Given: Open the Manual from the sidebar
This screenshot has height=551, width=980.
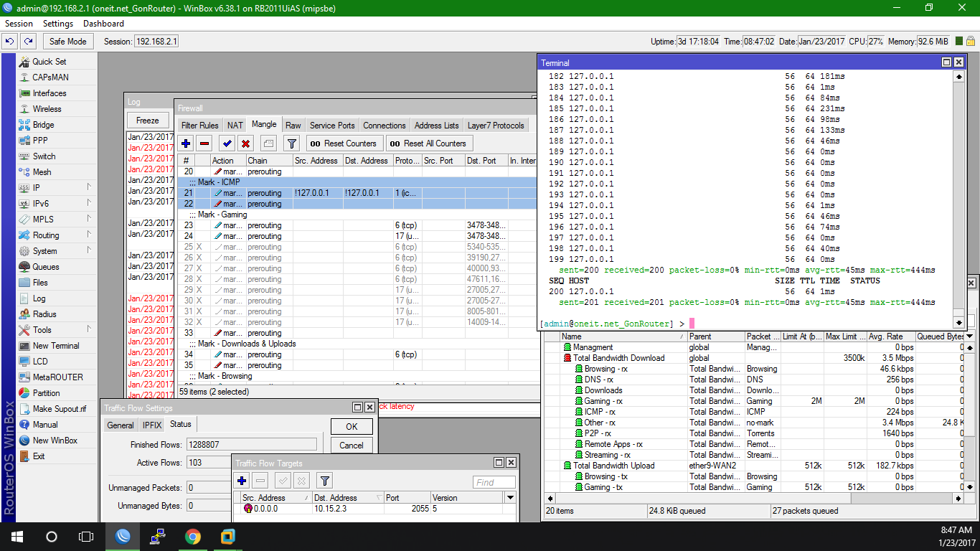Looking at the screenshot, I should tap(45, 425).
